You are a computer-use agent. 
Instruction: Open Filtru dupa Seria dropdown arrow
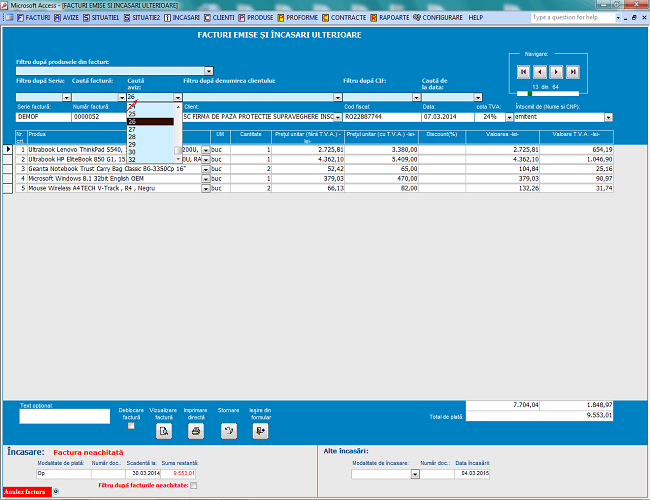[67, 97]
